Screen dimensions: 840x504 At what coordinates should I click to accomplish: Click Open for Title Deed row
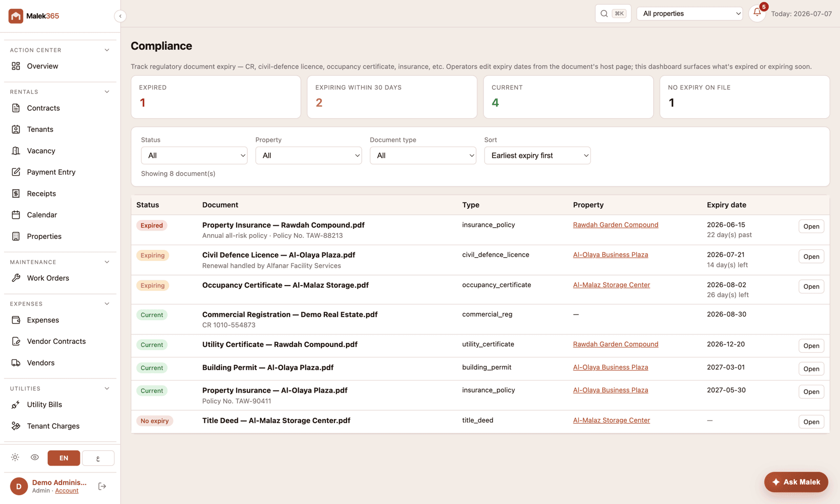click(811, 422)
